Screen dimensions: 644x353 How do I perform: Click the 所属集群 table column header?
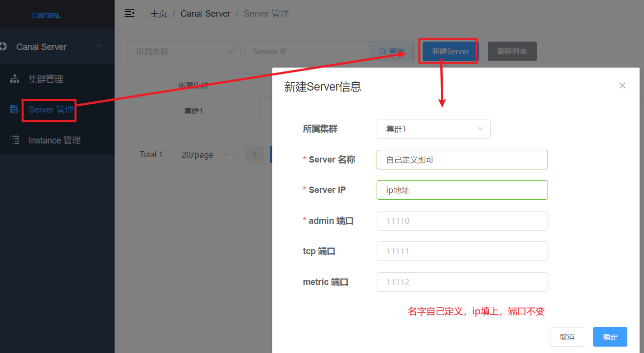coord(193,85)
